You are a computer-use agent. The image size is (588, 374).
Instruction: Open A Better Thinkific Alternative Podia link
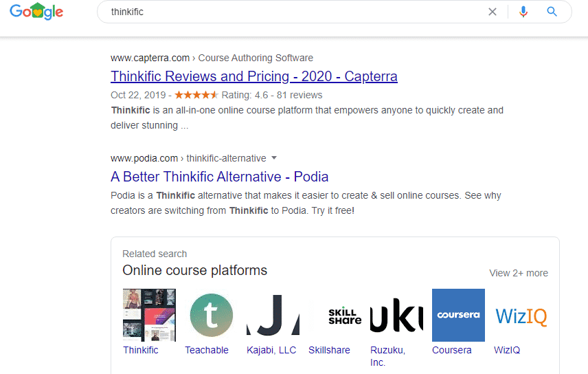[x=220, y=177]
